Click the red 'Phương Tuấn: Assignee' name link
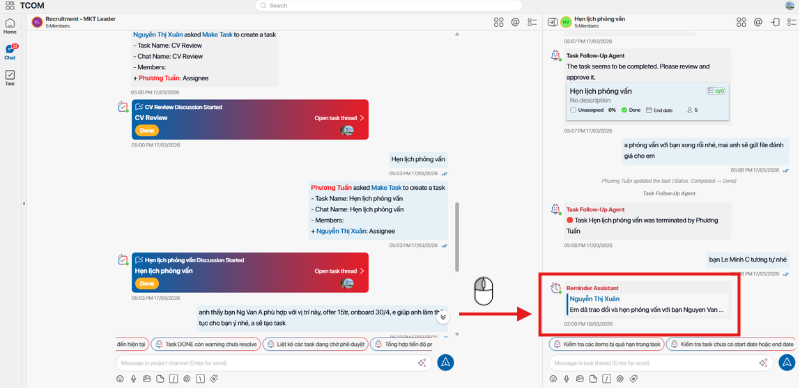 (159, 78)
